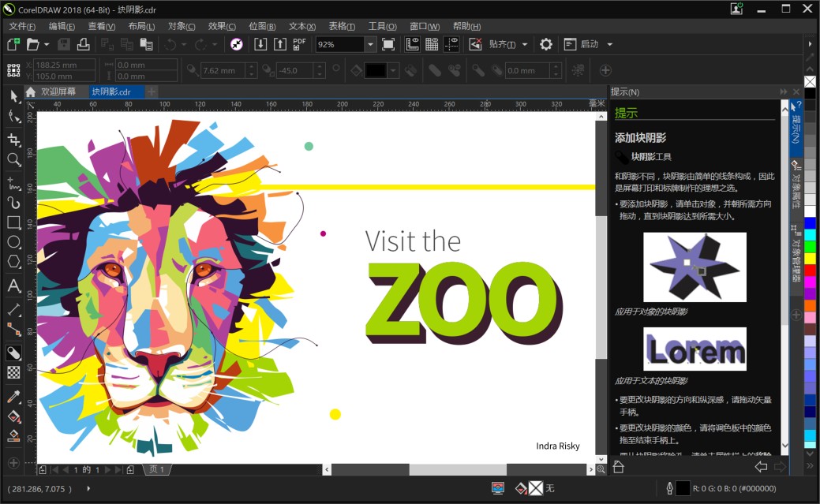The image size is (820, 504).
Task: Select the Color Eyedropper tool
Action: click(13, 396)
